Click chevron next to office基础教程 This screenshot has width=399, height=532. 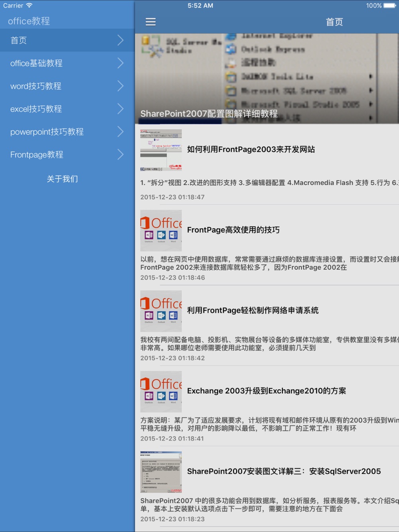click(120, 63)
